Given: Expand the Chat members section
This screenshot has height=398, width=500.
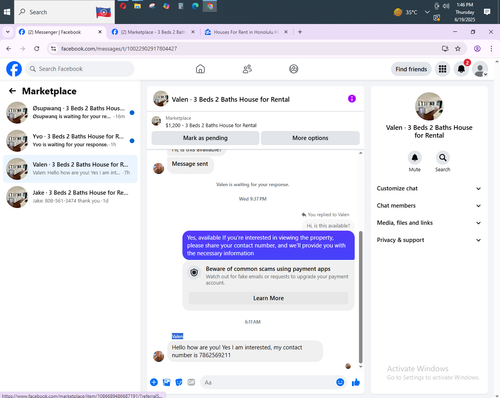Looking at the screenshot, I should click(x=429, y=206).
